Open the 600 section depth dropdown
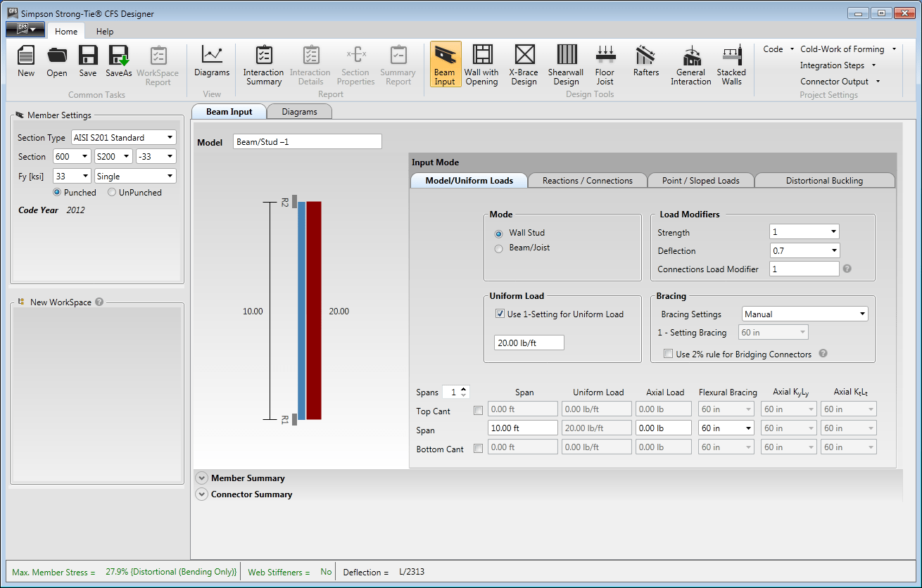Screen dimensions: 922x588 72,157
